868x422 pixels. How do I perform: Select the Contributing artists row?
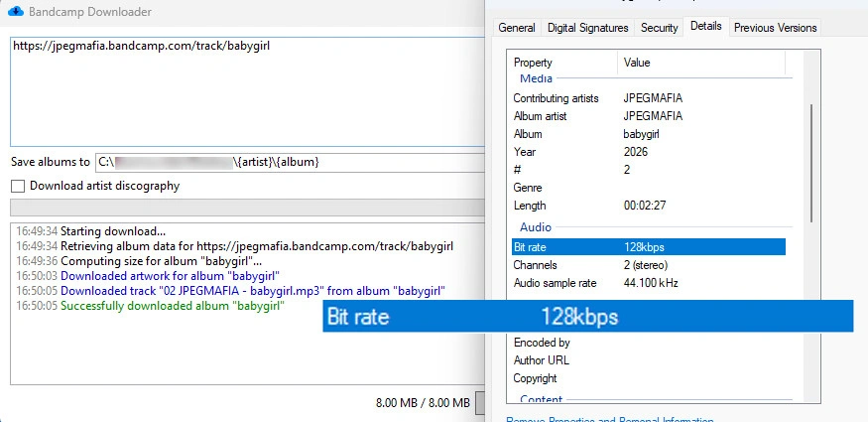click(649, 98)
